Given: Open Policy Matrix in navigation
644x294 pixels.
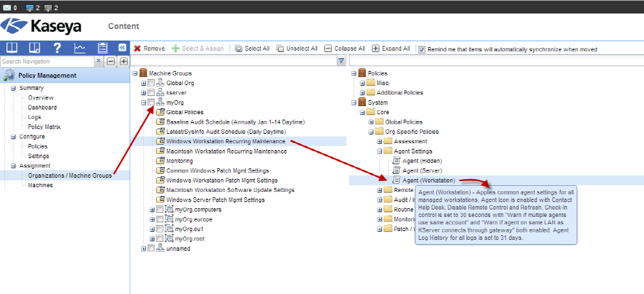Looking at the screenshot, I should click(44, 126).
